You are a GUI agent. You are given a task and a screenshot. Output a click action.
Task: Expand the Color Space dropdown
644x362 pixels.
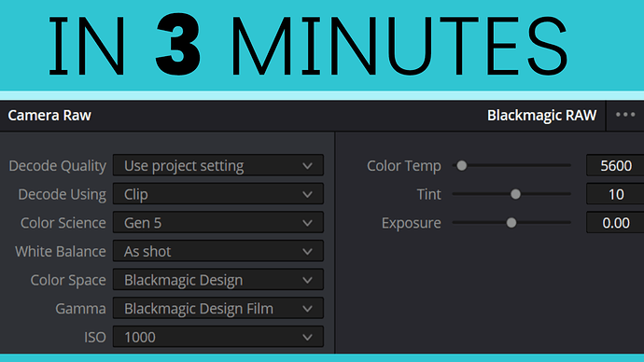(x=218, y=280)
